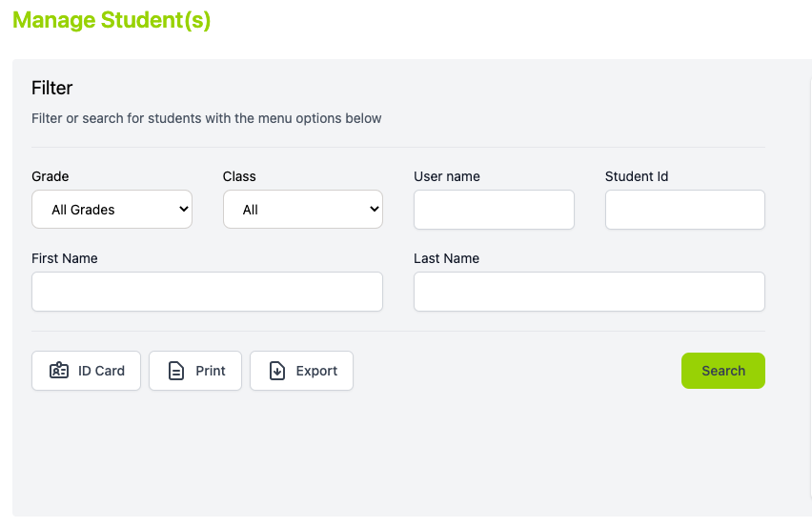Click the ID Card badge icon
The image size is (812, 527).
click(x=59, y=370)
